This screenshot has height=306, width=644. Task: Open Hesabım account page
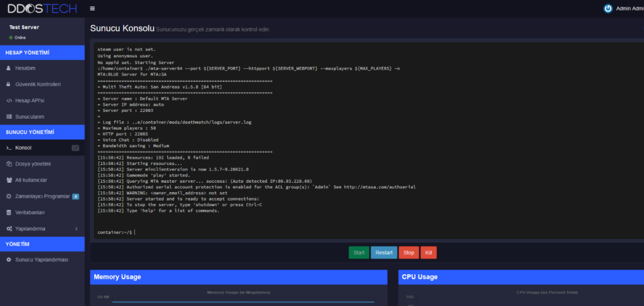click(x=25, y=68)
